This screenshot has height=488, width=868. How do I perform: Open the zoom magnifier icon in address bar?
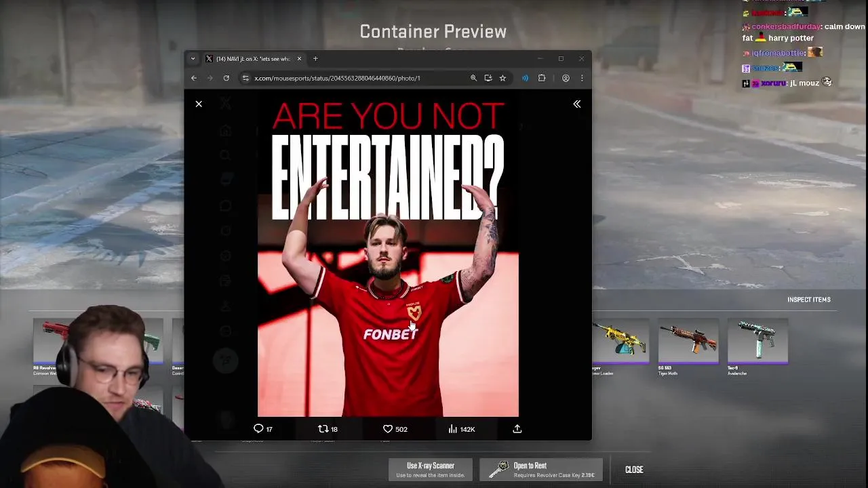click(473, 78)
